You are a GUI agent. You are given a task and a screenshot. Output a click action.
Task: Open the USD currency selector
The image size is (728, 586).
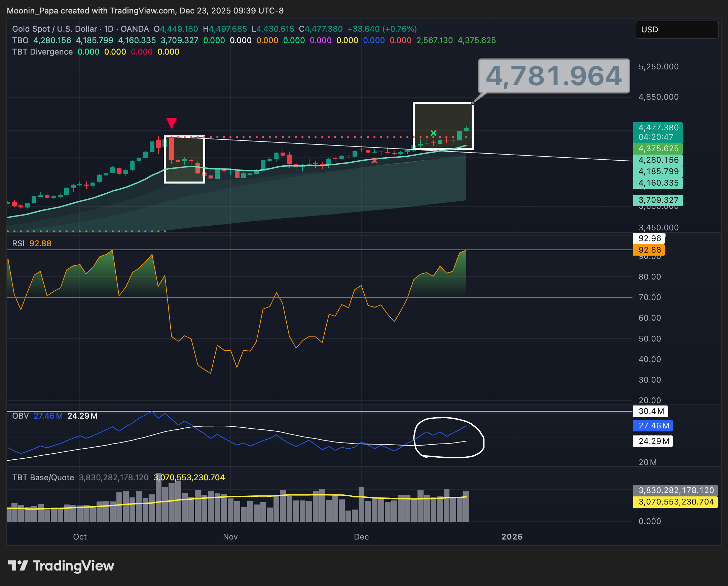coord(676,30)
